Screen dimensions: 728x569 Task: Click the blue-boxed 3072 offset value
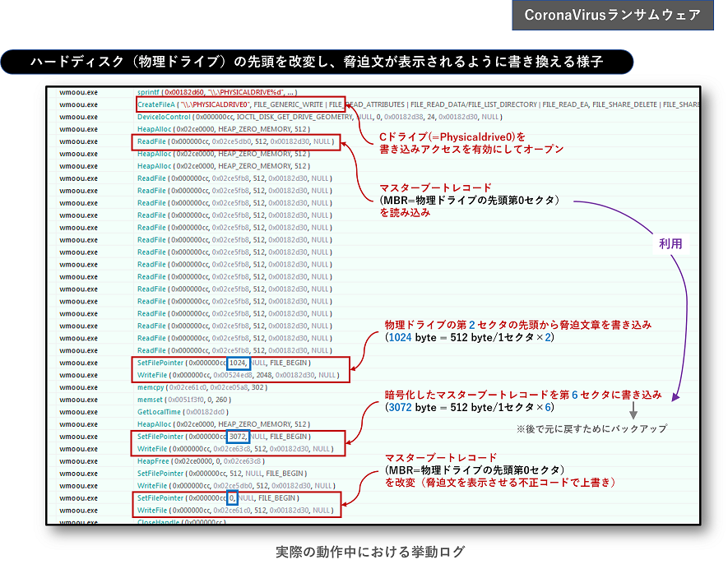coord(239,436)
